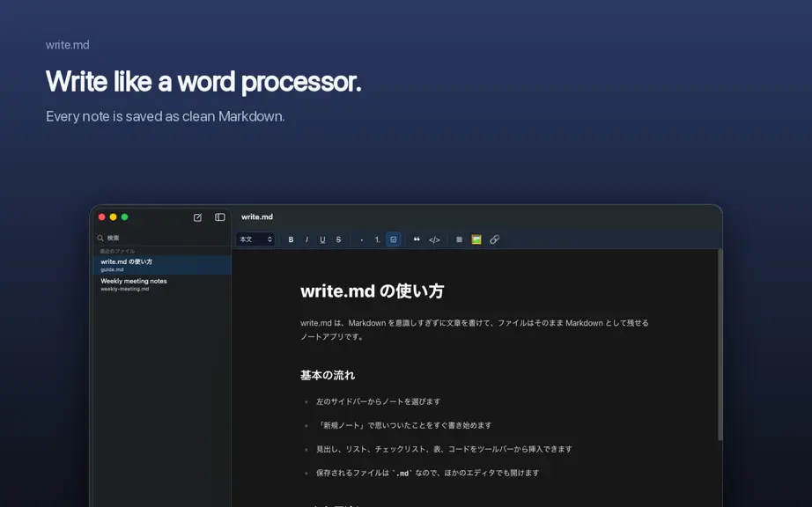Maximize the window with green button

coord(125,217)
